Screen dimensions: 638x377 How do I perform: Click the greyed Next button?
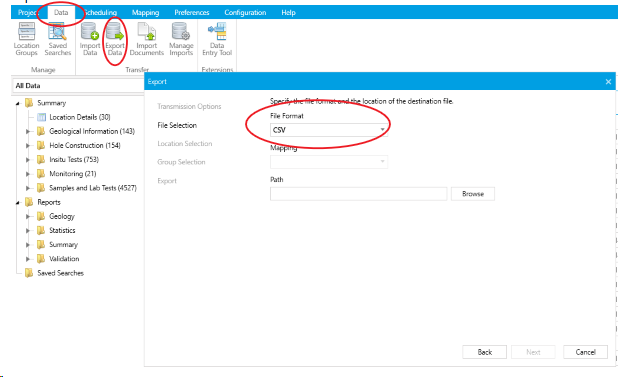533,352
